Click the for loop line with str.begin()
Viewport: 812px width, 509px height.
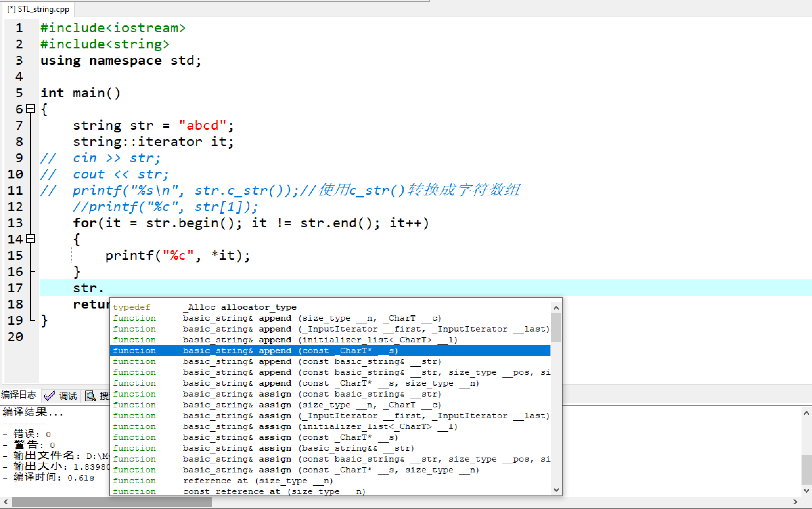click(x=251, y=223)
